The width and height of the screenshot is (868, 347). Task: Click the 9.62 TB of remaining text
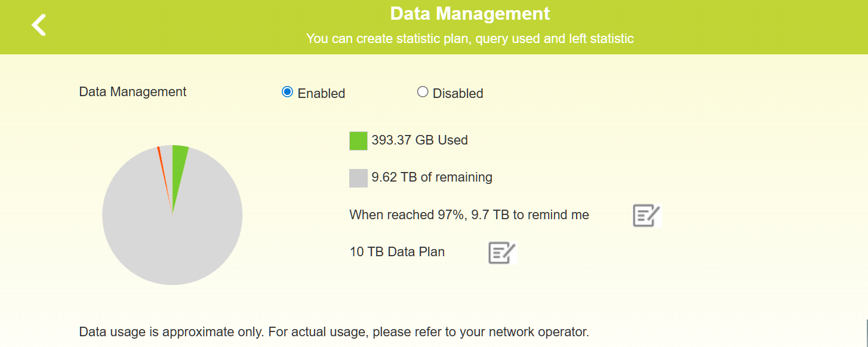coord(432,177)
